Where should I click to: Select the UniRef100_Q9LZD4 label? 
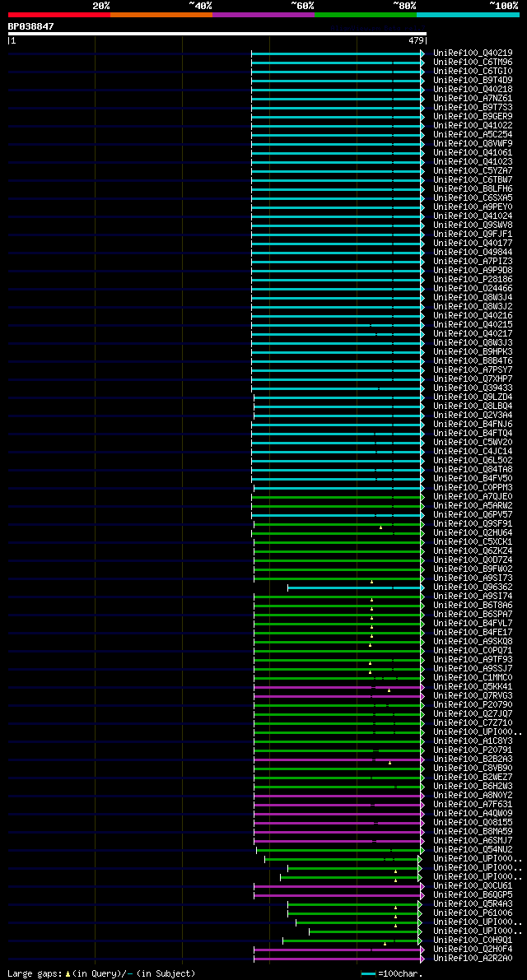tap(473, 397)
